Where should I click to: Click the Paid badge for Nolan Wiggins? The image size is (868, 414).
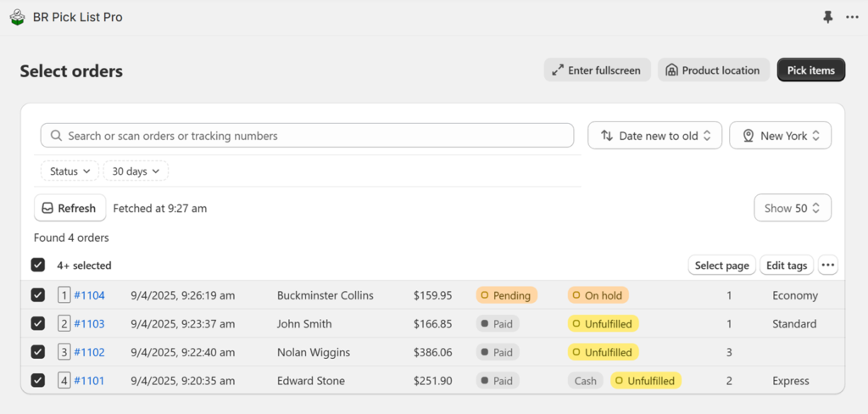(497, 352)
